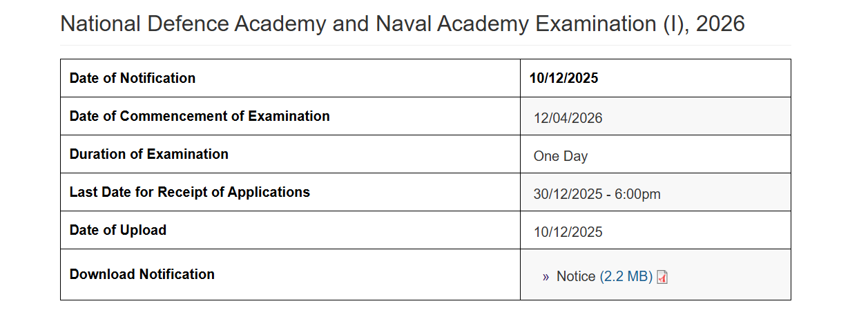This screenshot has height=317, width=868.
Task: Click the One Day duration value
Action: [560, 156]
